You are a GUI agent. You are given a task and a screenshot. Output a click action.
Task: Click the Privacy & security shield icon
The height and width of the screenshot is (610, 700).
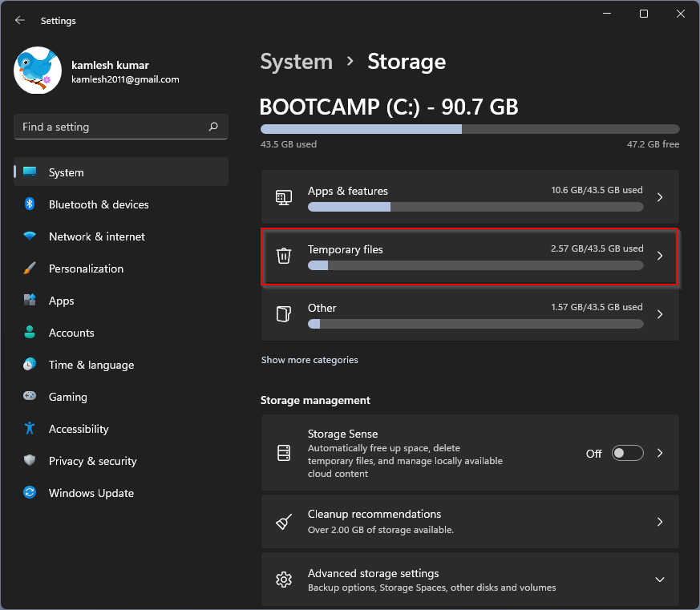pyautogui.click(x=30, y=461)
